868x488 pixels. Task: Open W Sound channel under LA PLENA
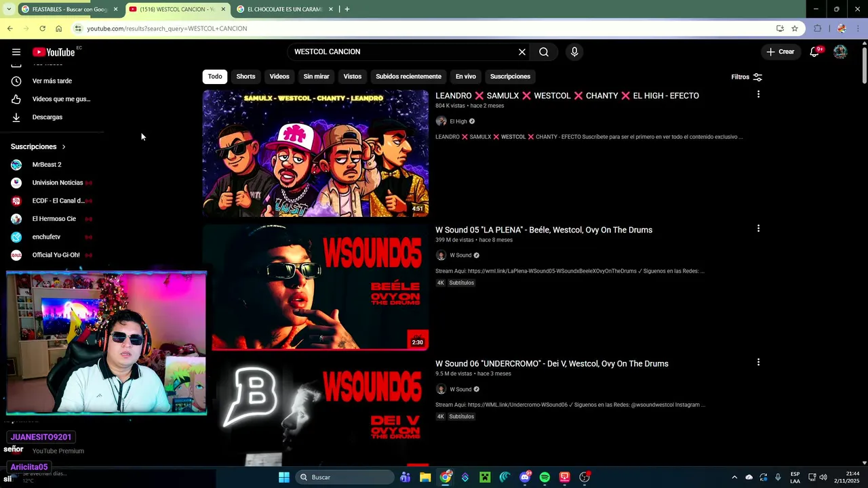click(460, 256)
